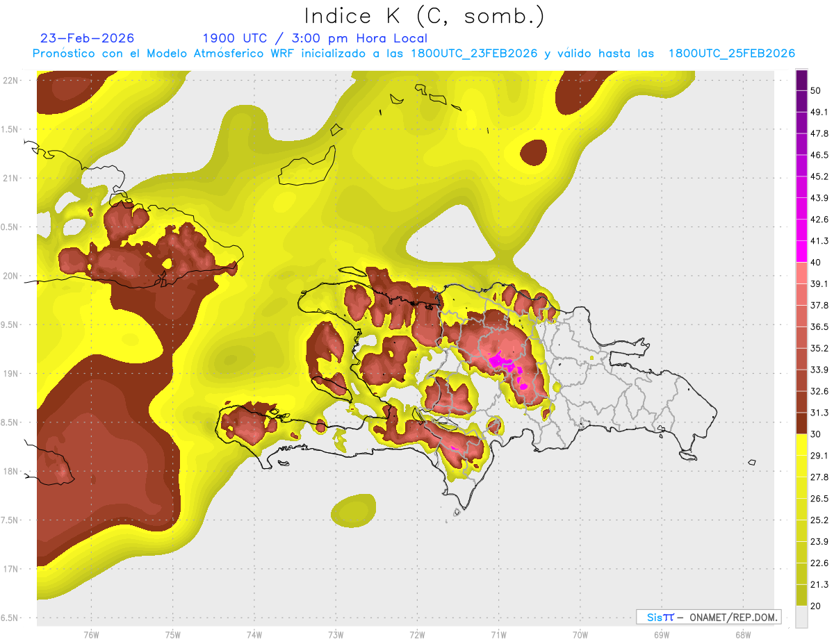Viewport: 834px width, 644px height.
Task: Click the '76W' longitude label
Action: tap(91, 634)
